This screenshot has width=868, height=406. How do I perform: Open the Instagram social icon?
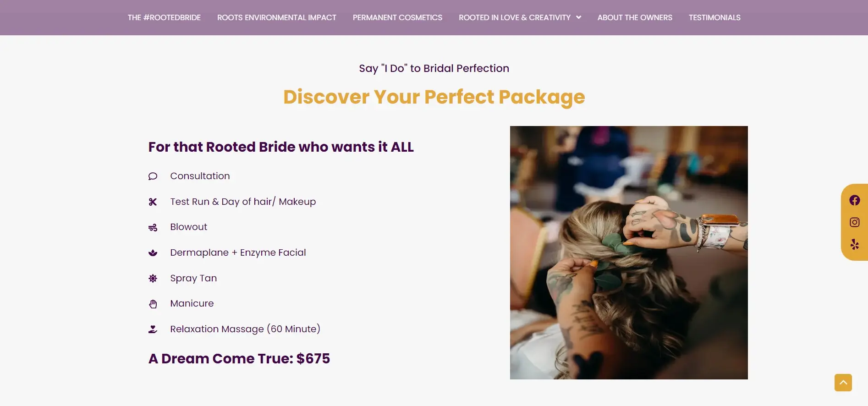click(854, 222)
